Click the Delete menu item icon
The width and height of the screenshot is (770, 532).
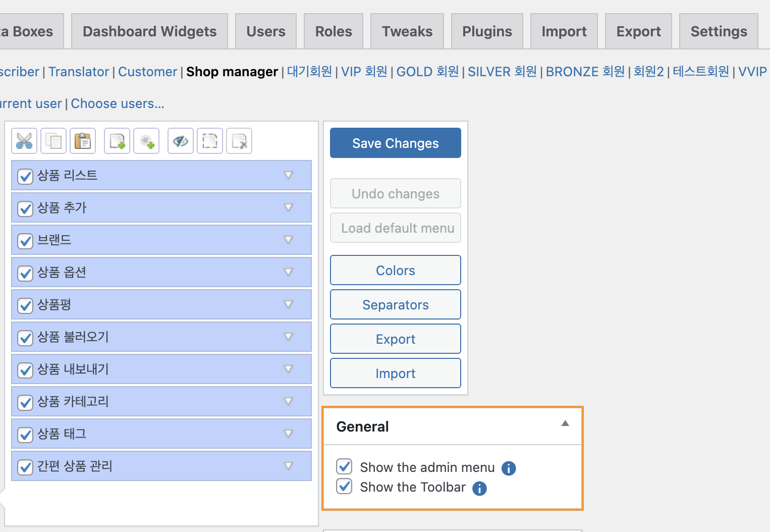[x=239, y=141]
